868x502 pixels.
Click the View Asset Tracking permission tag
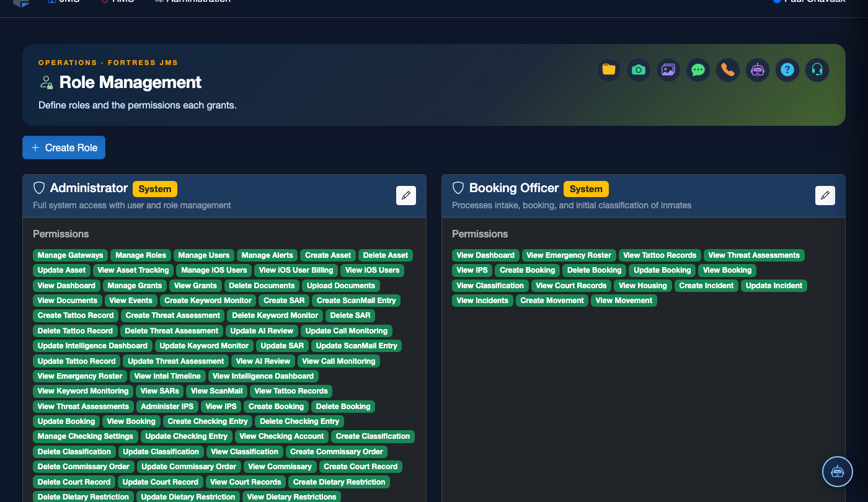point(133,270)
